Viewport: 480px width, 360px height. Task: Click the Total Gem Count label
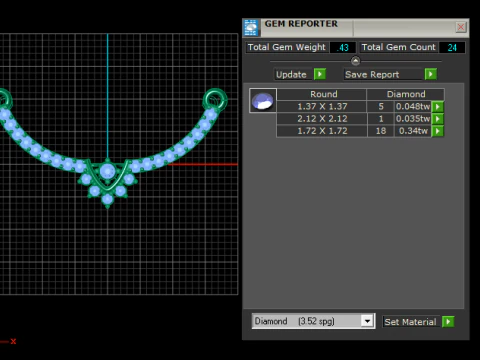398,47
